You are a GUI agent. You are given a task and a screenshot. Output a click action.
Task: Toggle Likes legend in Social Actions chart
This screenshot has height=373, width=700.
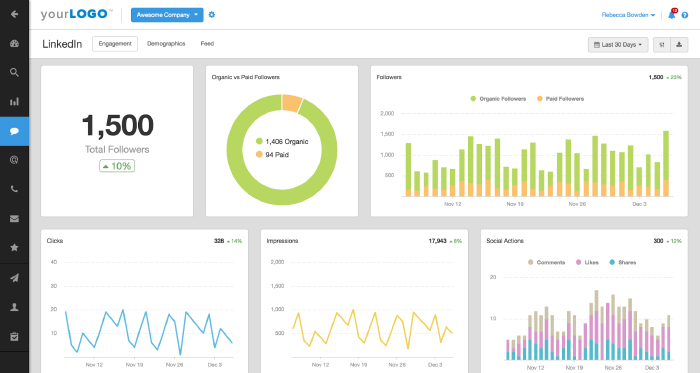point(587,262)
